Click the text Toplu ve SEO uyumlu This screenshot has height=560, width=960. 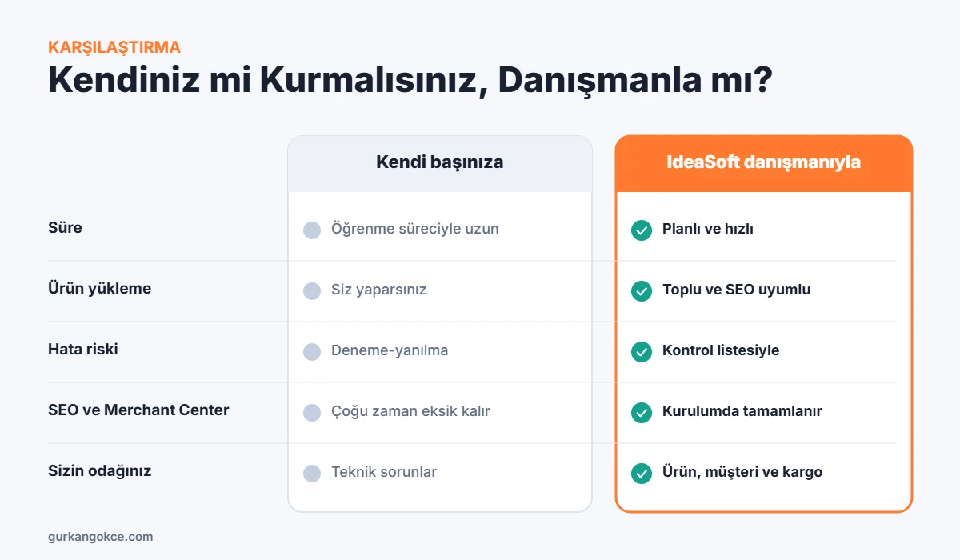click(736, 290)
